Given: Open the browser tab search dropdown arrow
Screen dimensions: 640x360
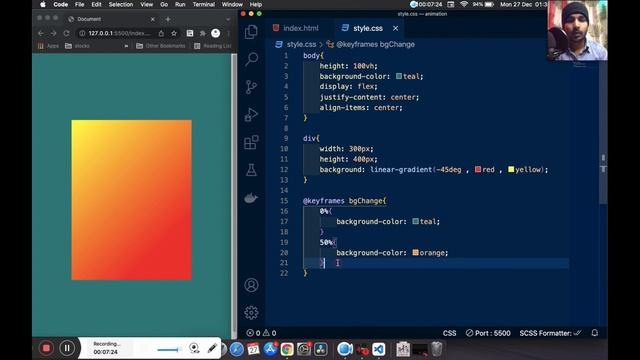Looking at the screenshot, I should (228, 19).
